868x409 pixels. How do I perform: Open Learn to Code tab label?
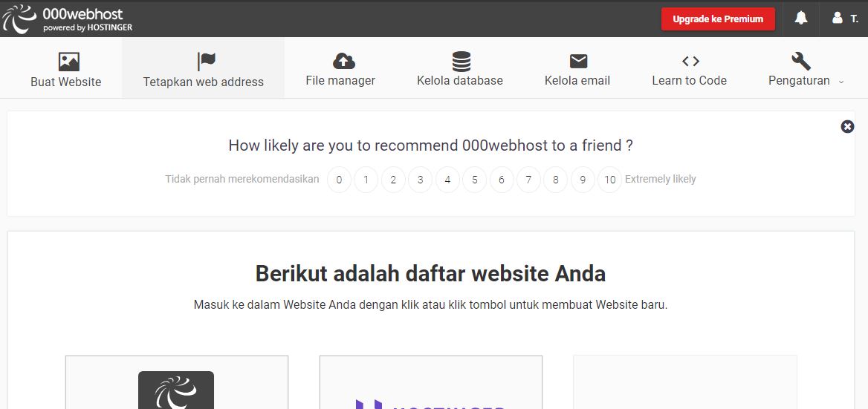pos(689,81)
